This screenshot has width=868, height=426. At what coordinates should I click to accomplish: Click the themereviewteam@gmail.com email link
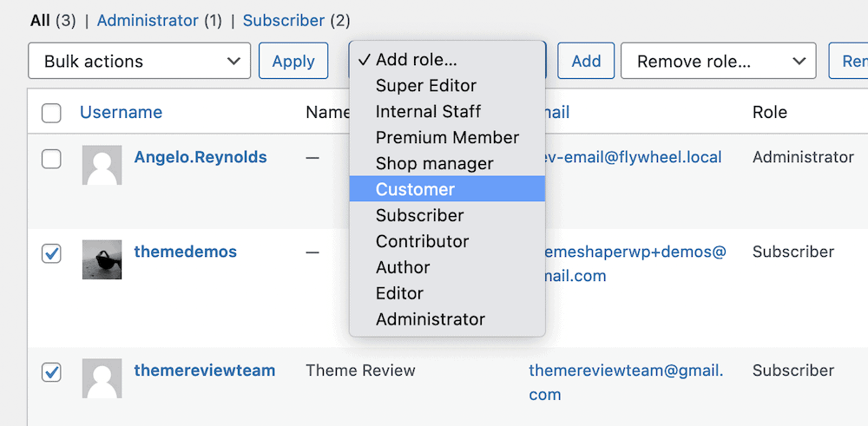tap(626, 383)
